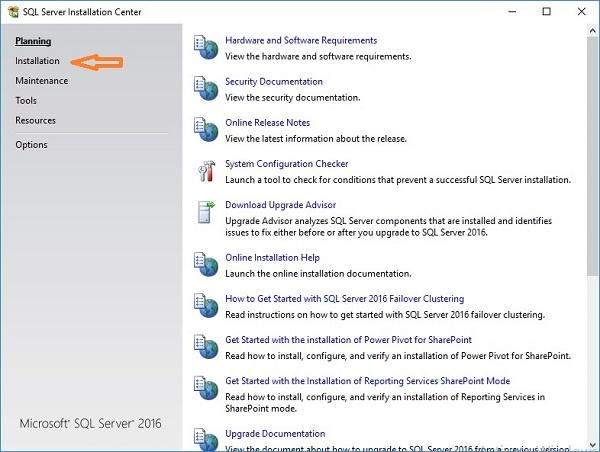Open the System Configuration Checker link
Image resolution: width=600 pixels, height=452 pixels.
286,164
